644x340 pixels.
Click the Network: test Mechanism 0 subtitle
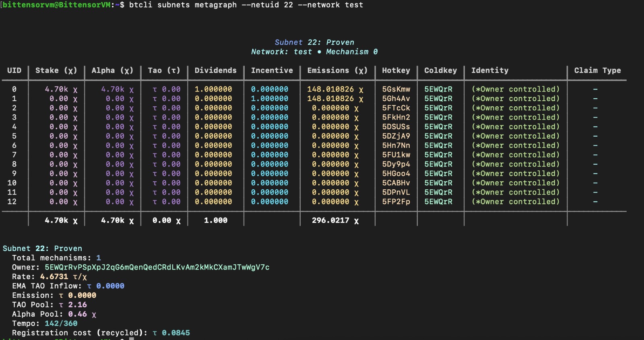[314, 52]
